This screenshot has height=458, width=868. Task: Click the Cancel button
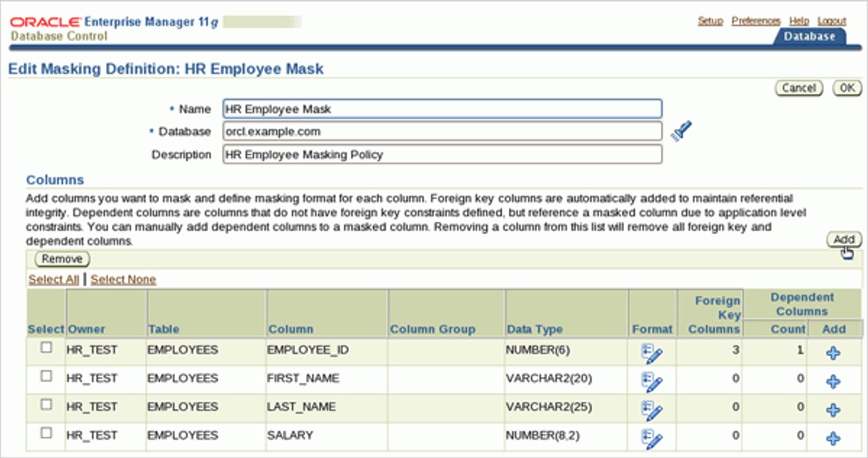click(799, 88)
